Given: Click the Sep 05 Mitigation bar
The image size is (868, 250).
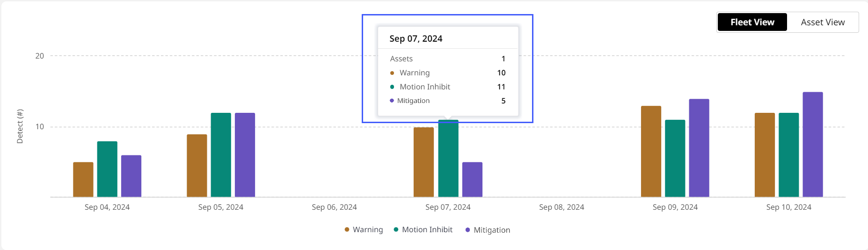Looking at the screenshot, I should [x=245, y=155].
